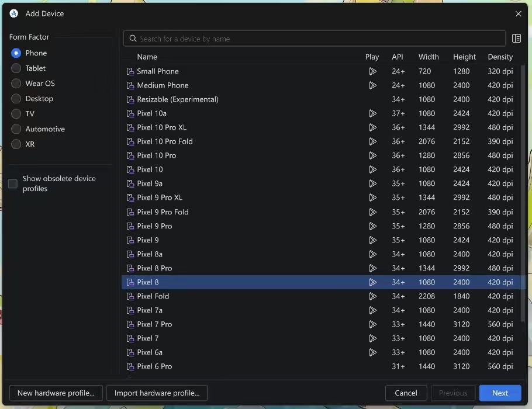Click the device icon next to Pixel 6 Pro
Viewport: 532px width, 409px height.
(x=130, y=366)
